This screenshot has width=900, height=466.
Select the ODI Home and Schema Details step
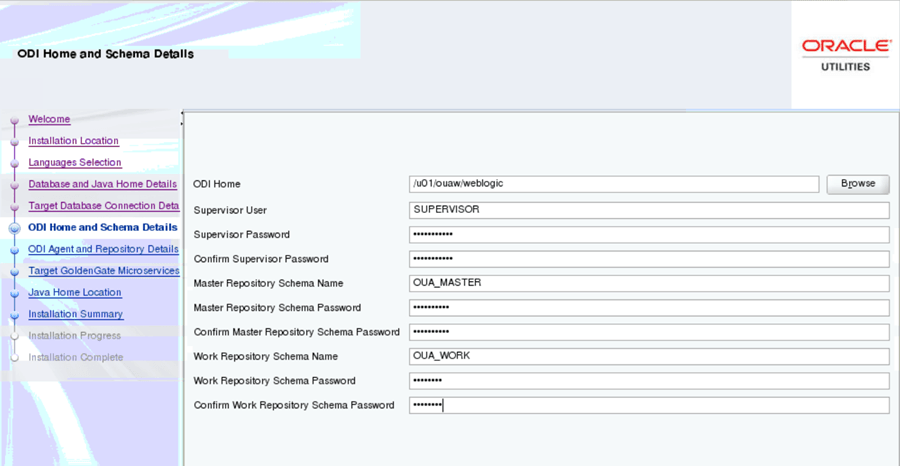103,227
